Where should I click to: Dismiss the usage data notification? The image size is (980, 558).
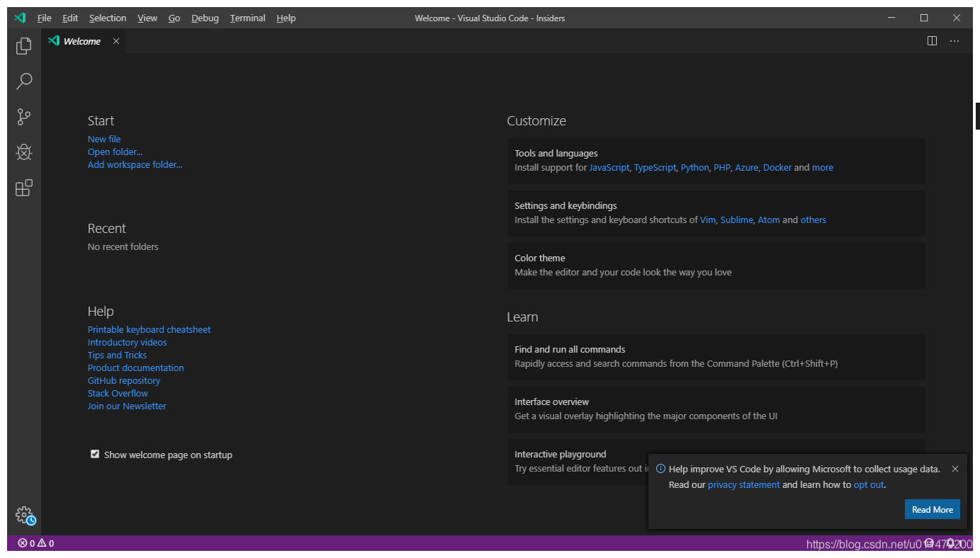pyautogui.click(x=955, y=469)
